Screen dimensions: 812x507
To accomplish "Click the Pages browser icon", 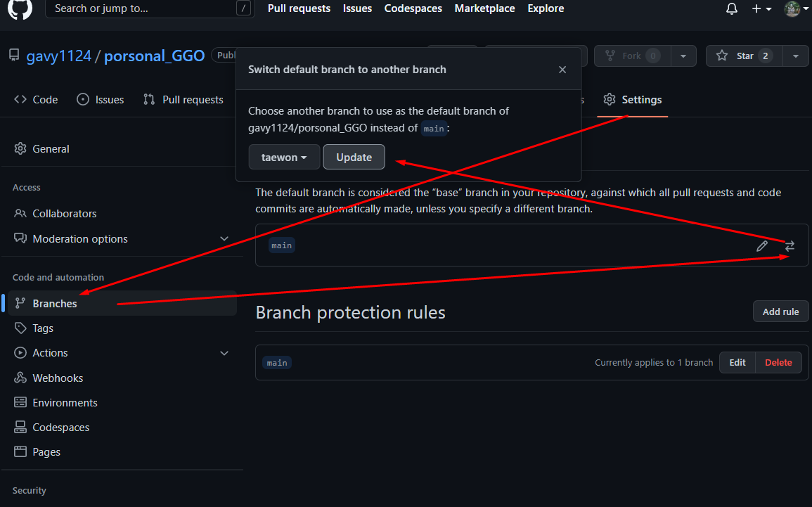I will 20,451.
